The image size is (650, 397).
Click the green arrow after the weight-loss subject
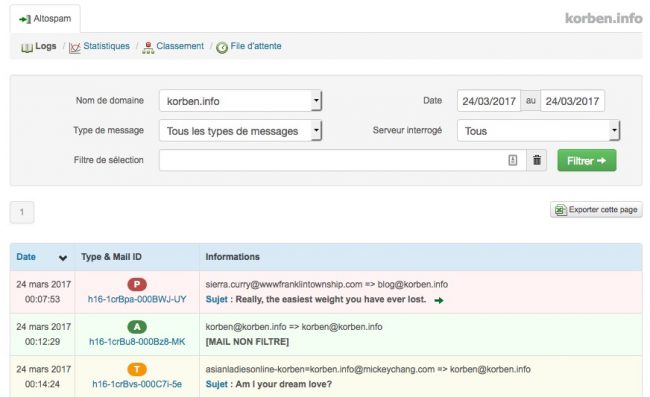[x=439, y=300]
